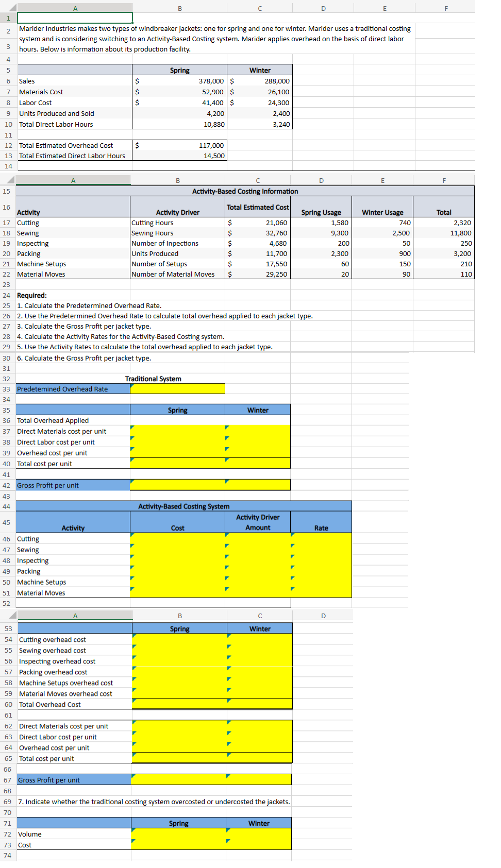This screenshot has height=868, width=501.
Task: Click the yellow Predetemined Overhead Rate answer cell
Action: pos(177,389)
